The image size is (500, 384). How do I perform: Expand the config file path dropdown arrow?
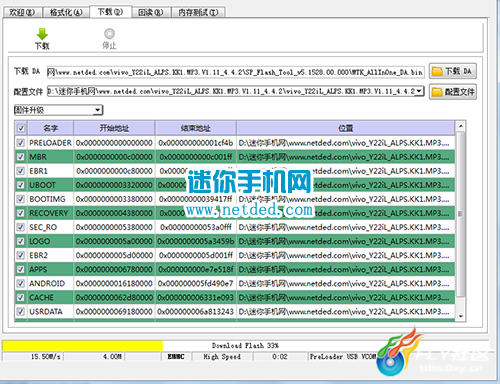(x=420, y=91)
